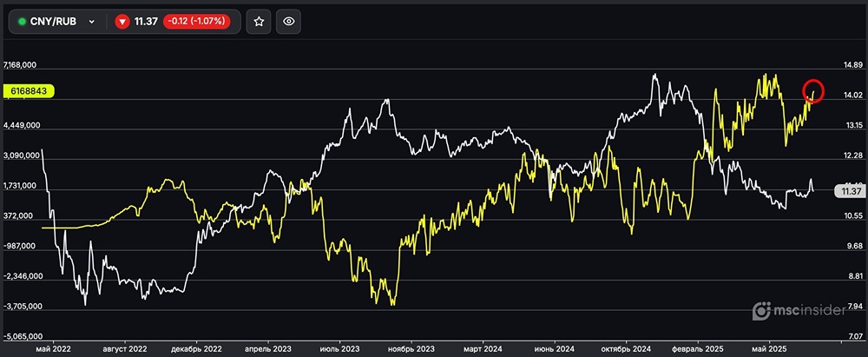Click the right axis value 12.28

(x=853, y=155)
